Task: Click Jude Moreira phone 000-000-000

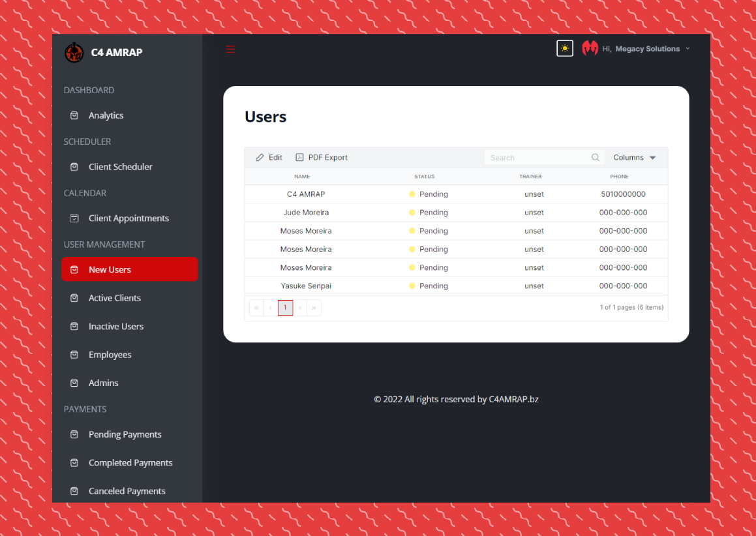Action: coord(624,213)
